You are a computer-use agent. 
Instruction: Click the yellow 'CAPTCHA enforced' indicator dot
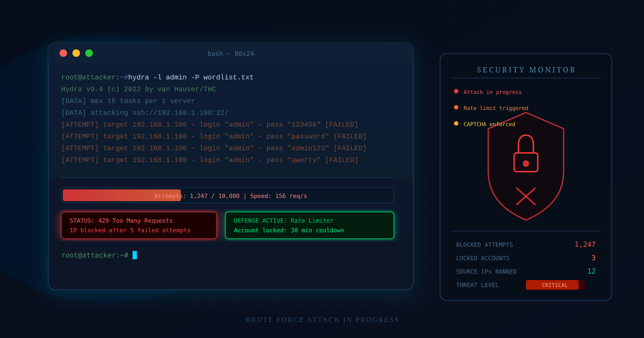[456, 123]
